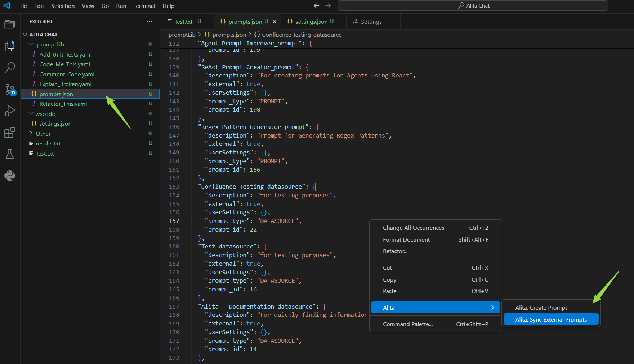This screenshot has height=364, width=634.
Task: Close the prompts.json tab
Action: click(x=274, y=22)
